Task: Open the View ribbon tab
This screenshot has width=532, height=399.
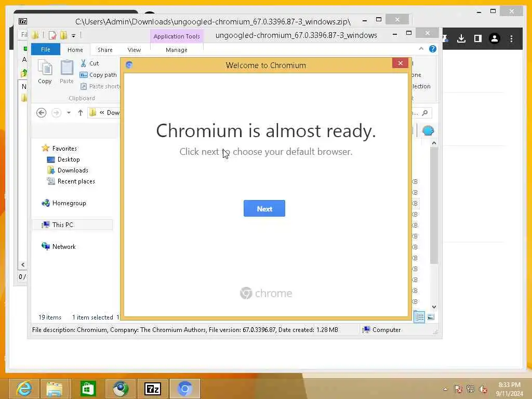Action: pyautogui.click(x=134, y=49)
